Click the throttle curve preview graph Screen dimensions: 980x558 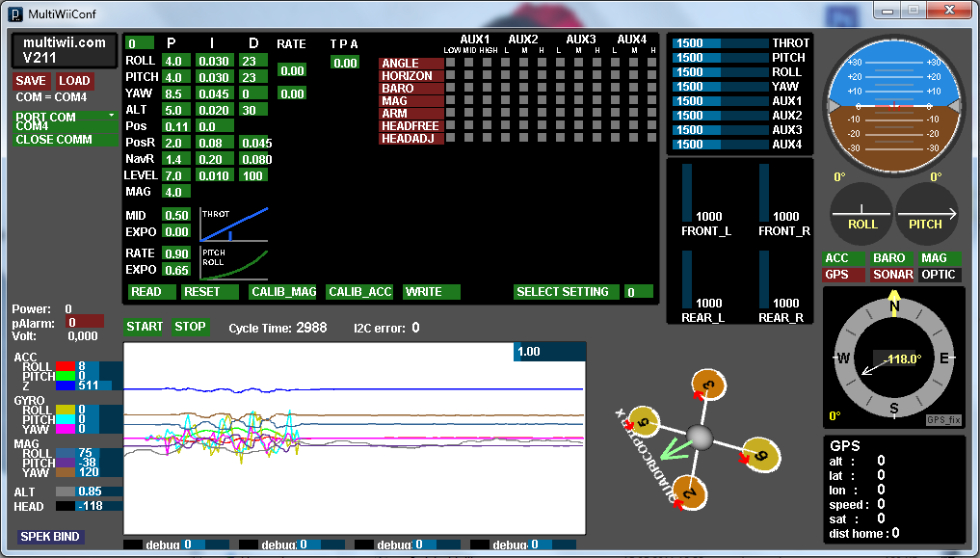(x=234, y=224)
